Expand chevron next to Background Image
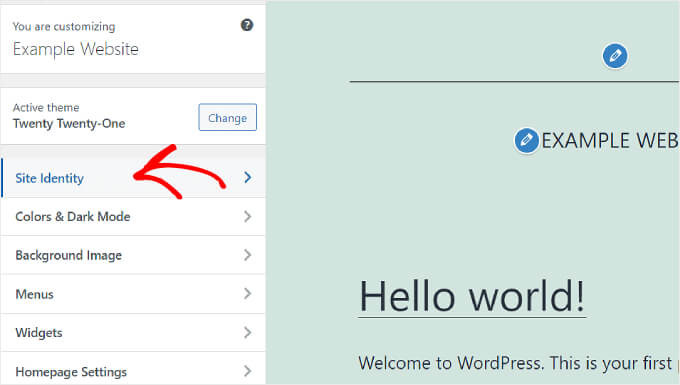This screenshot has width=680, height=385. [248, 255]
